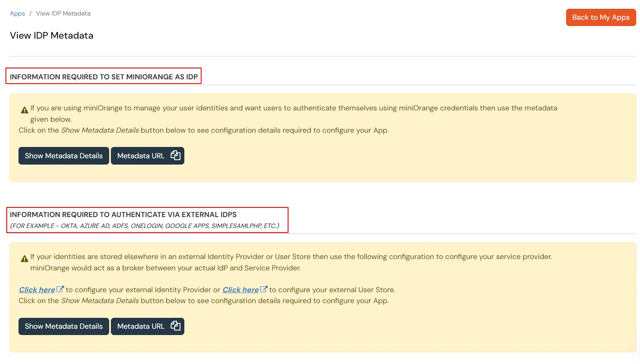Select the INFORMATION REQUIRED TO SET MINIORANGE AS IDP heading

click(x=103, y=76)
